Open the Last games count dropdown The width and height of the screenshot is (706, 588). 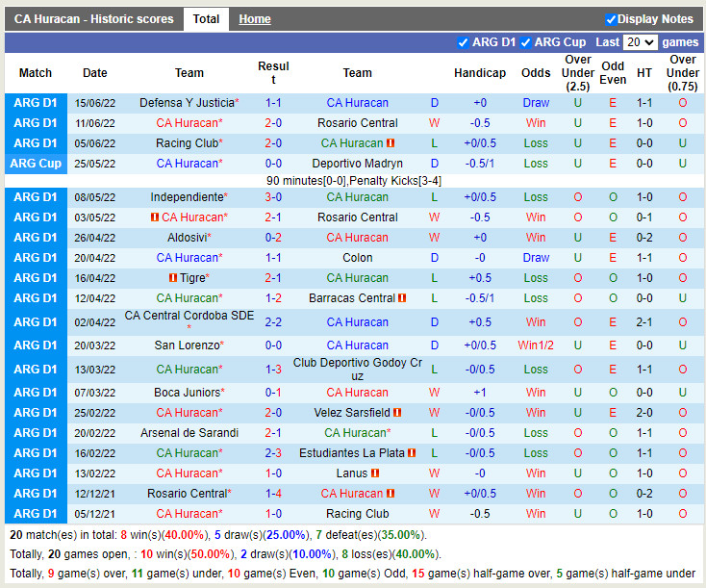click(640, 42)
